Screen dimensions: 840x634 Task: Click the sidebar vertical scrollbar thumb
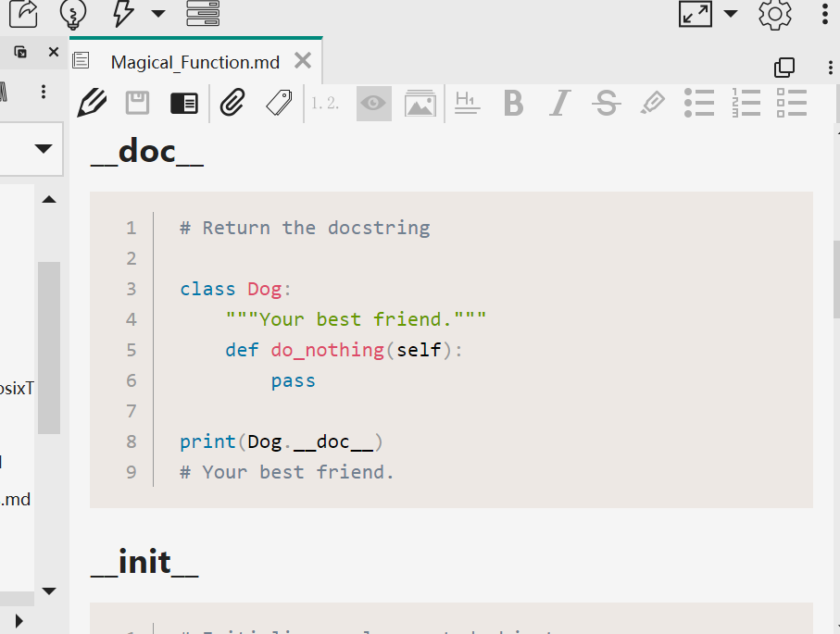49,347
